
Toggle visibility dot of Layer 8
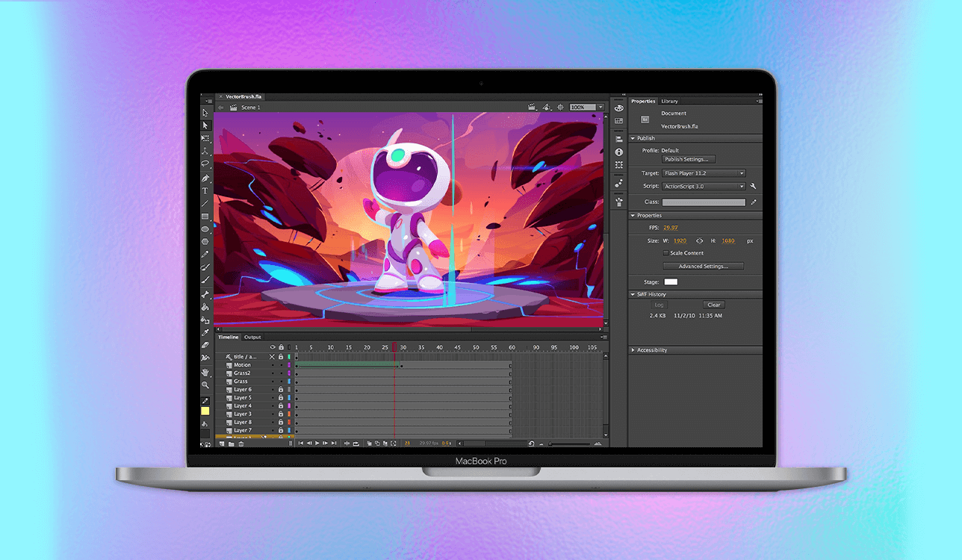pos(273,422)
